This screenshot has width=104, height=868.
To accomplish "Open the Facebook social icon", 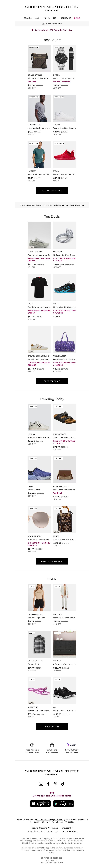I will point(48,784).
